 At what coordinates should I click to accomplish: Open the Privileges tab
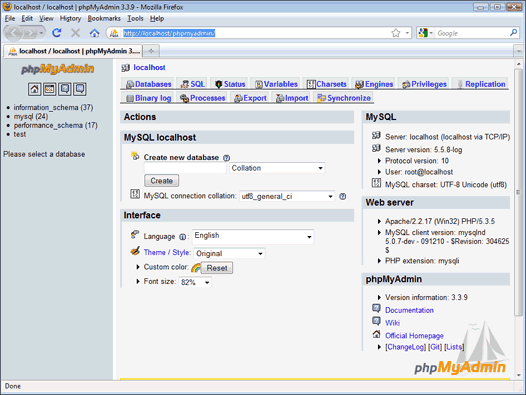[424, 84]
